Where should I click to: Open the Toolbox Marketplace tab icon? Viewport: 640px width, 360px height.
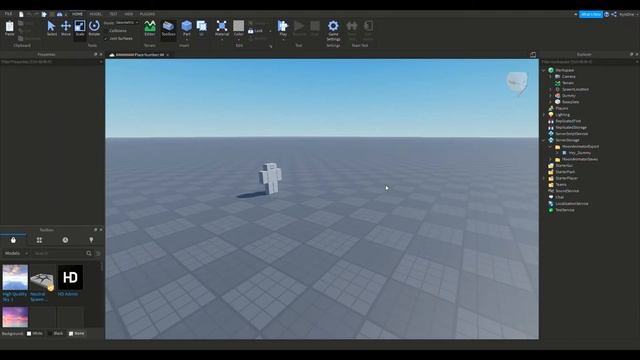pyautogui.click(x=13, y=240)
